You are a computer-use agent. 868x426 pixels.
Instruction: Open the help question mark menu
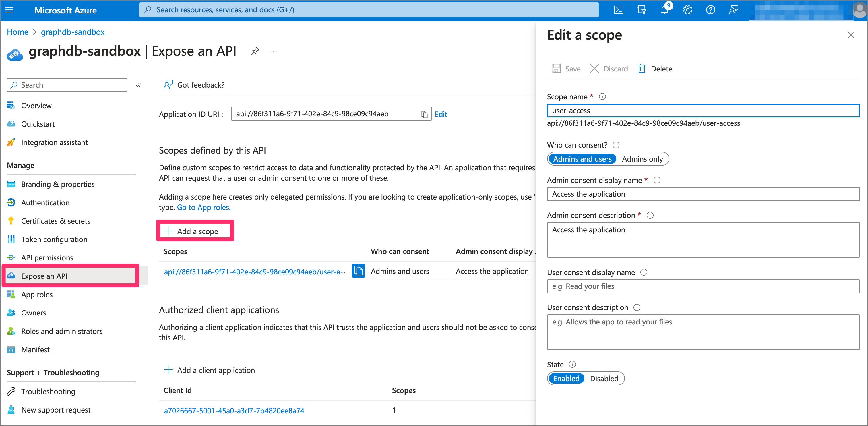coord(710,10)
